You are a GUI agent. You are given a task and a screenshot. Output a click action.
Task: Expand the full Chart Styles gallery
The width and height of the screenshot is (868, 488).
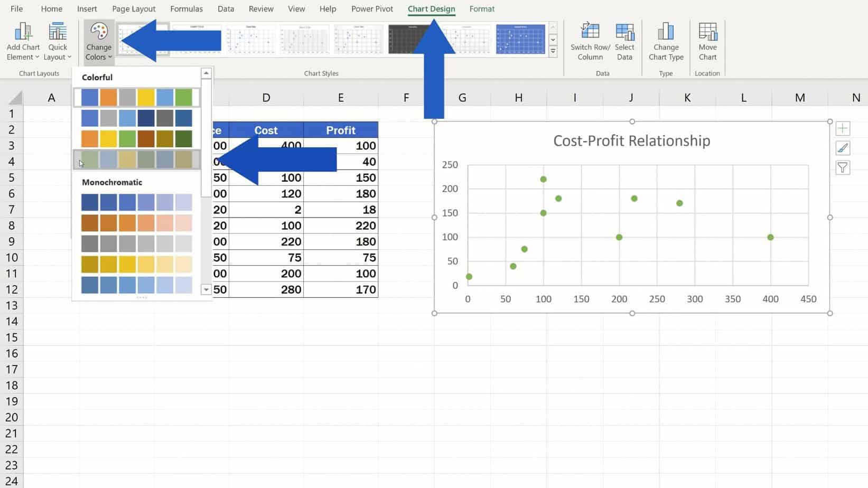click(553, 51)
